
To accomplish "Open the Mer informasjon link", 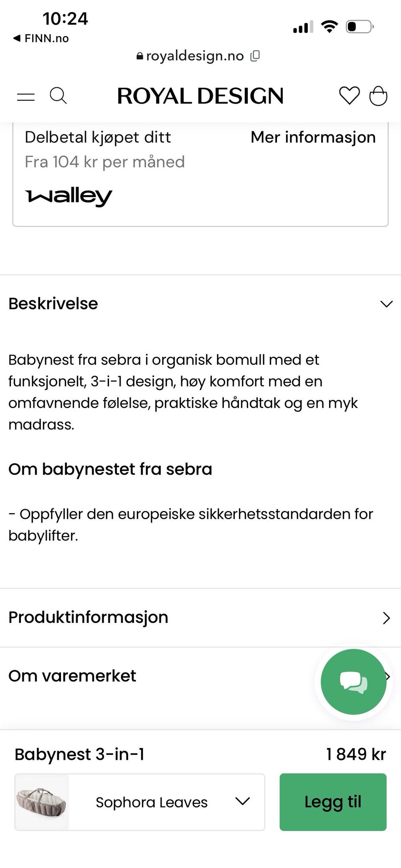I will 313,137.
